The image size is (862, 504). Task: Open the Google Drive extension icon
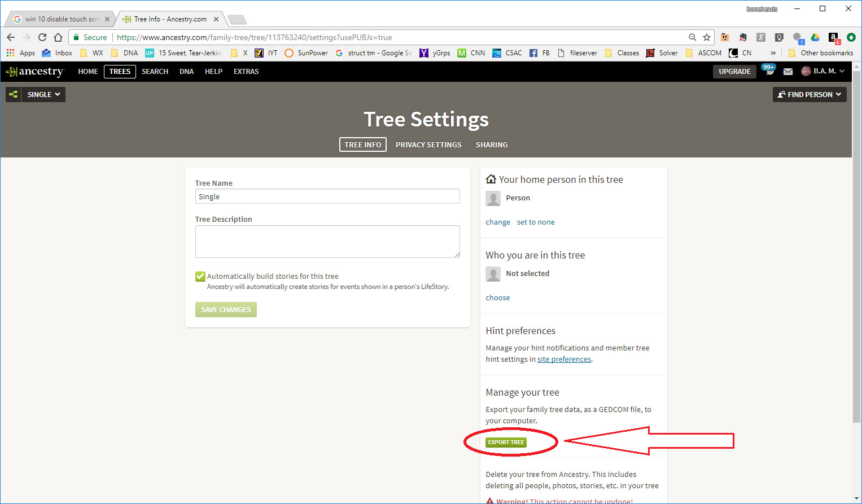(815, 37)
